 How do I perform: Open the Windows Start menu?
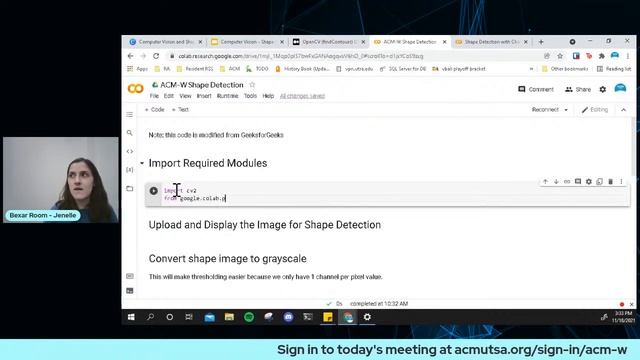(x=131, y=317)
